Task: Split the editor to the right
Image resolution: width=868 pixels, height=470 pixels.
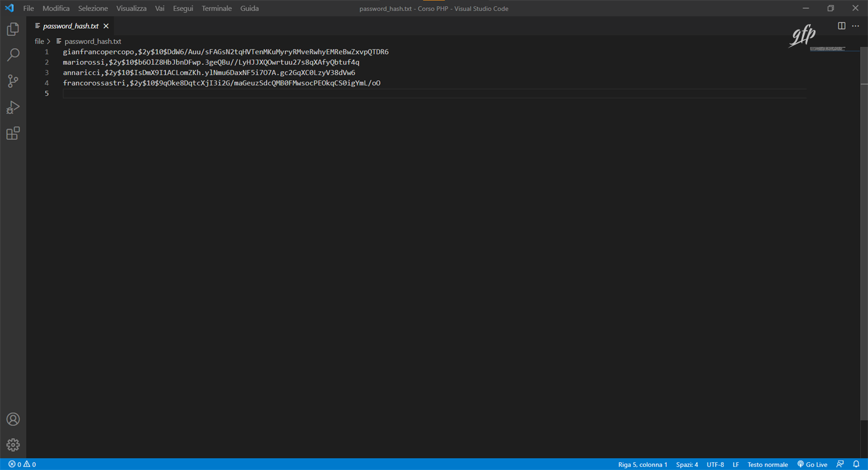Action: pyautogui.click(x=841, y=26)
